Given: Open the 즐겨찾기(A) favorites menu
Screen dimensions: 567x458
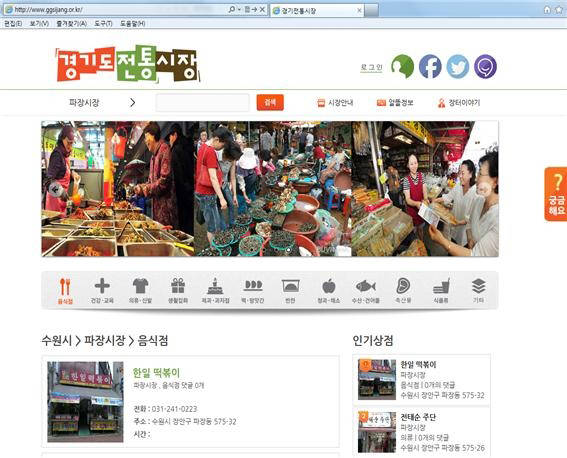Looking at the screenshot, I should [x=71, y=23].
